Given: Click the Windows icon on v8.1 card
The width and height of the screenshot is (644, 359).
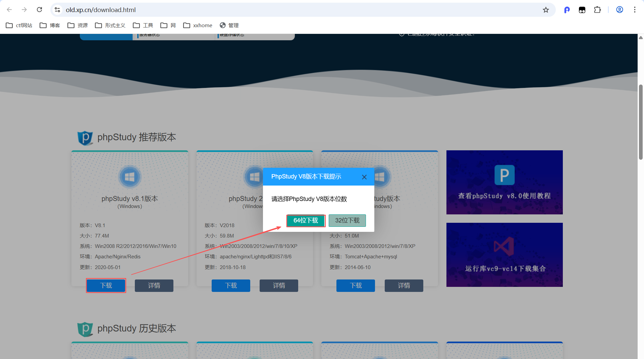Looking at the screenshot, I should pos(129,177).
